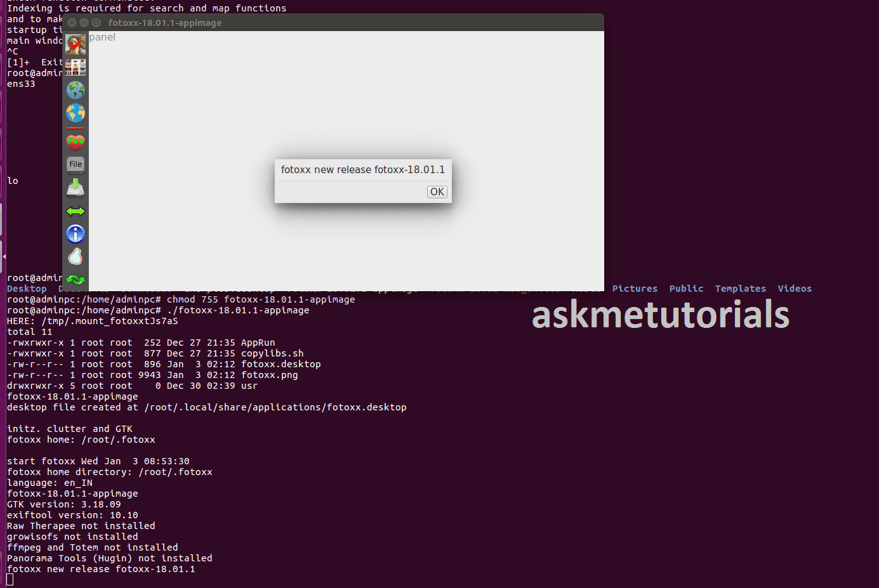Click the OK button in the new release dialog
Image resolution: width=879 pixels, height=588 pixels.
(x=437, y=192)
